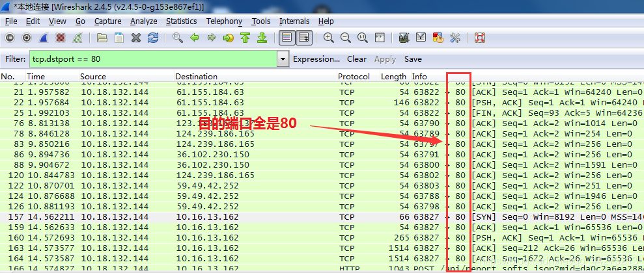The width and height of the screenshot is (644, 273).
Task: Open the Statistics menu
Action: tap(181, 21)
